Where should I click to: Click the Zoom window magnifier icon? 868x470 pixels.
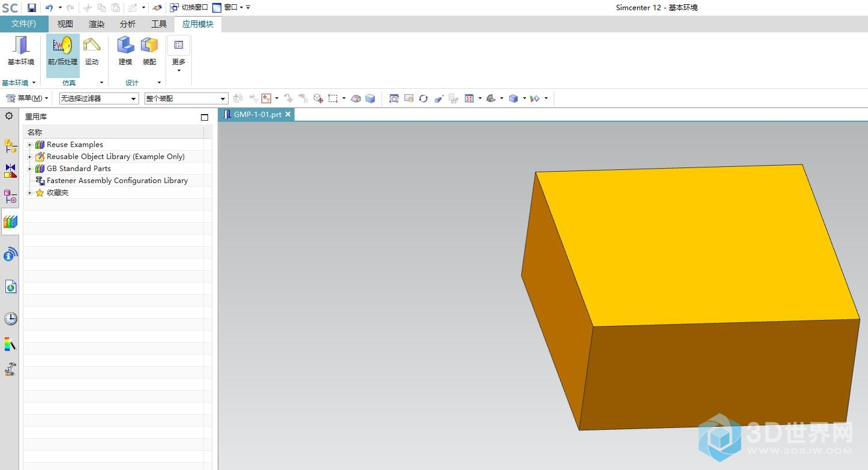click(394, 98)
